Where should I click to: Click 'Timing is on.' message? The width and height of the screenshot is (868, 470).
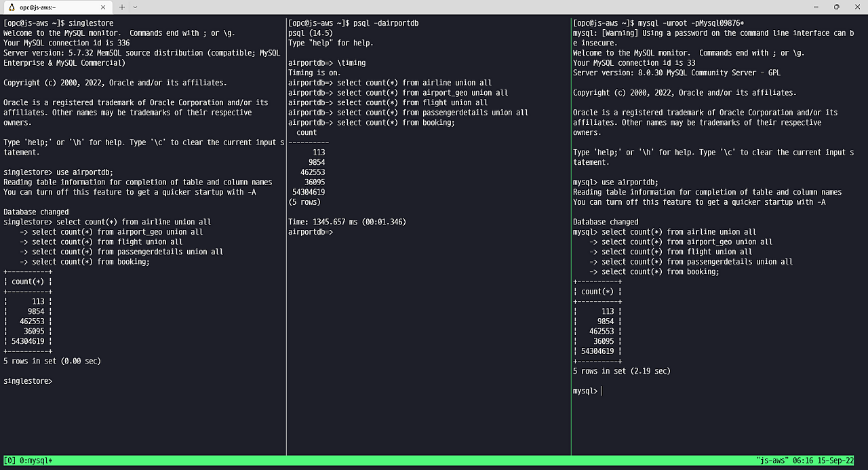tap(315, 73)
